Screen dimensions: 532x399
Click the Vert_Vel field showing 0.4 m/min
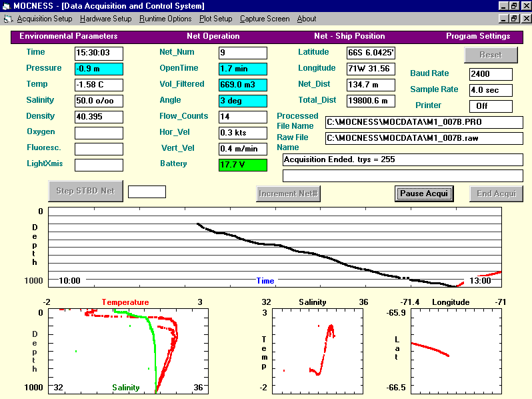click(243, 149)
